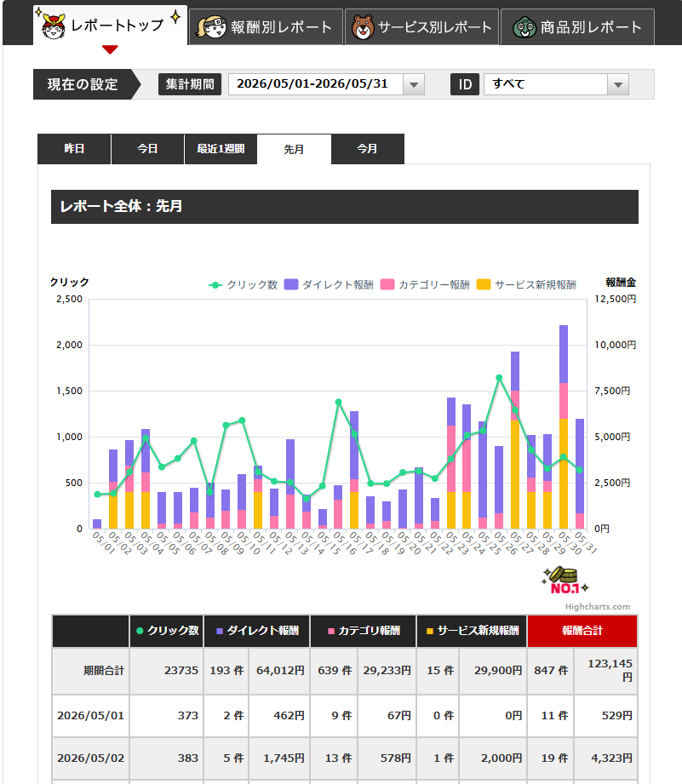
Task: Select the 最近1週間 period tab
Action: [221, 149]
